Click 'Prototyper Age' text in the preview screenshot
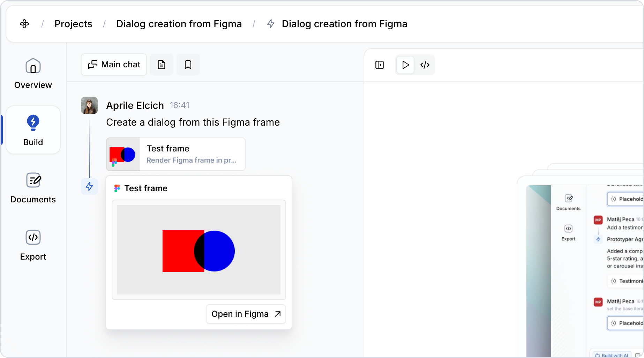 (625, 239)
